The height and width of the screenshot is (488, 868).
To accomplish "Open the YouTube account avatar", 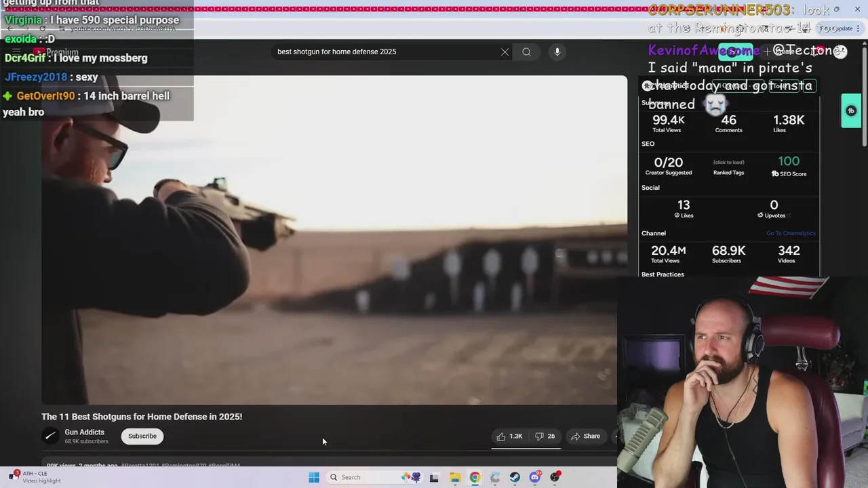I will [x=840, y=52].
